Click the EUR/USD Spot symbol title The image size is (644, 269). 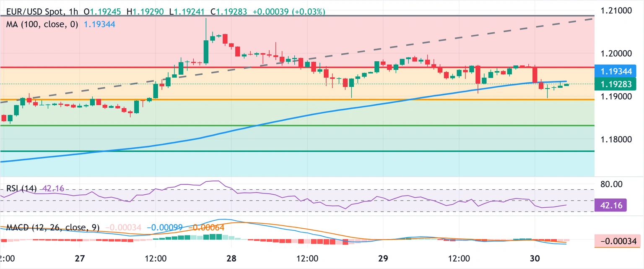click(35, 12)
